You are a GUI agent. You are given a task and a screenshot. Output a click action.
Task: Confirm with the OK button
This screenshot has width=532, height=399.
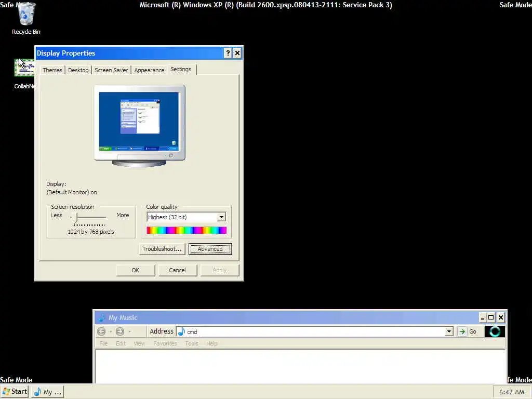click(136, 270)
